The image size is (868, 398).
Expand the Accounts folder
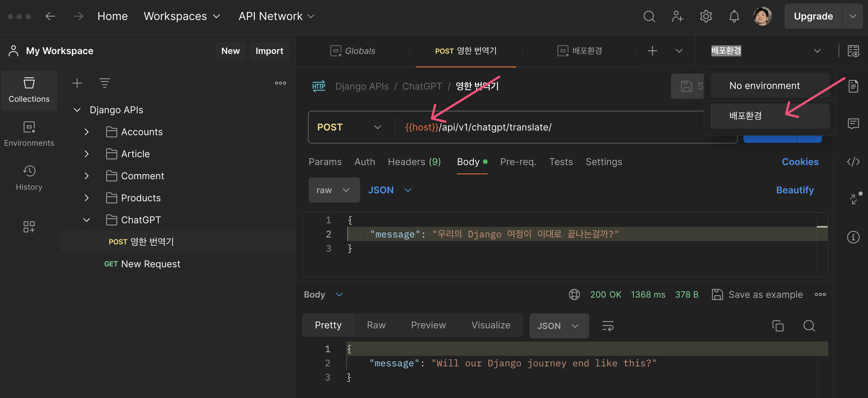(87, 132)
